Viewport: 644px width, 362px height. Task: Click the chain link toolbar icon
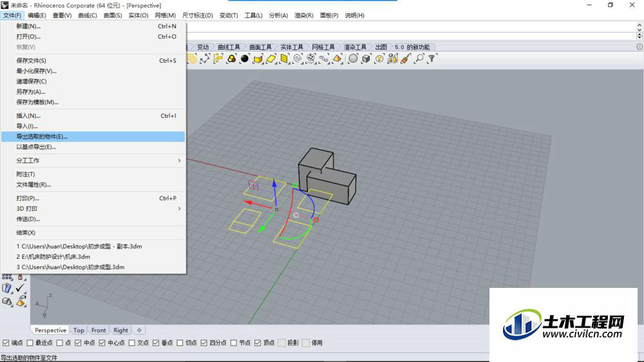[x=324, y=59]
